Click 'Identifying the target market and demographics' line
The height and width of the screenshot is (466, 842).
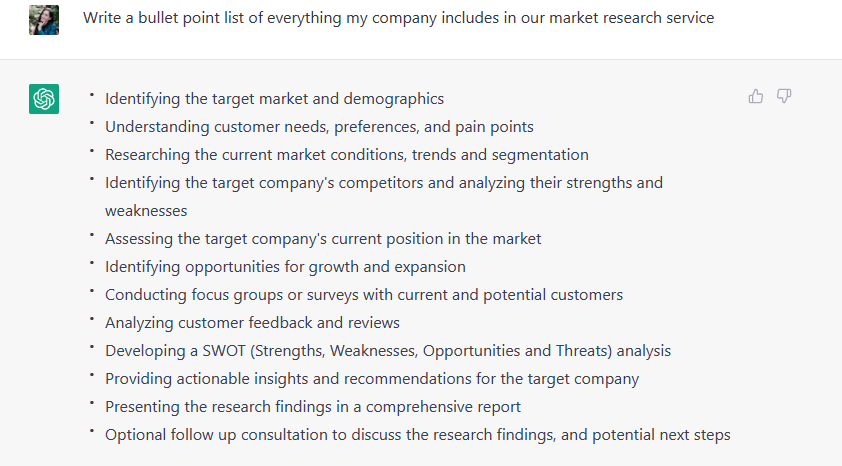tap(274, 99)
